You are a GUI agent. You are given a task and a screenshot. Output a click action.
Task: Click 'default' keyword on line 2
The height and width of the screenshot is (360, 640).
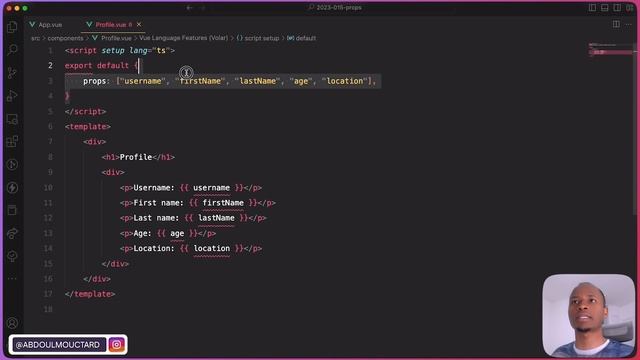[113, 65]
